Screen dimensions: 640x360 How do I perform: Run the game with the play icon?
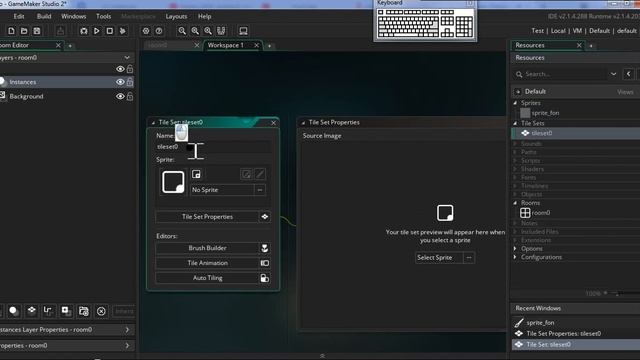click(x=97, y=31)
